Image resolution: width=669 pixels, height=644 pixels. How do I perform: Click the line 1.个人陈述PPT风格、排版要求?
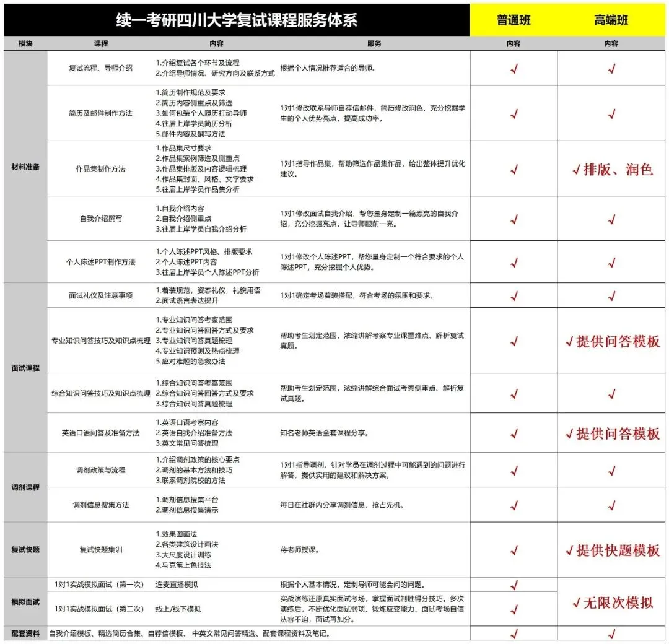204,251
